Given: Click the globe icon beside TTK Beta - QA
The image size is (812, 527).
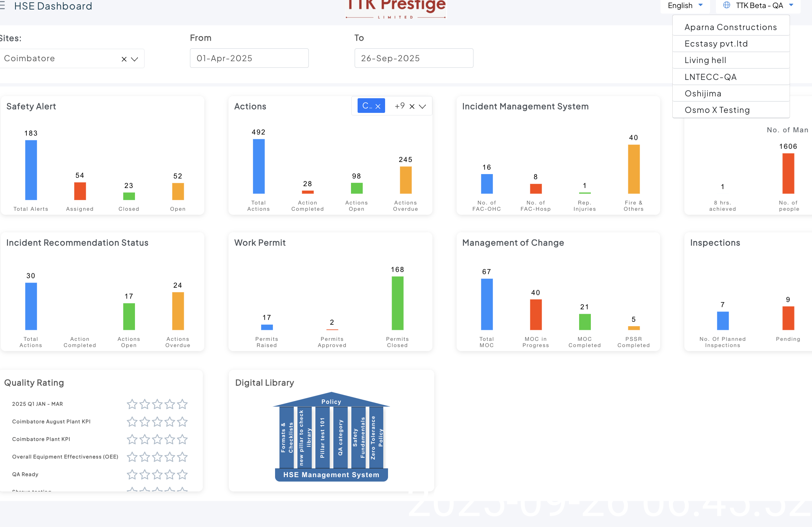Looking at the screenshot, I should coord(727,5).
